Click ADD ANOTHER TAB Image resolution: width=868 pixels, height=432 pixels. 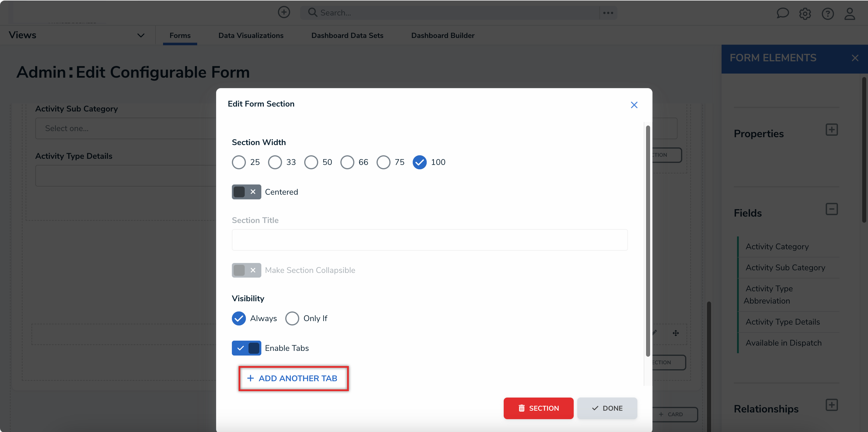click(x=293, y=378)
